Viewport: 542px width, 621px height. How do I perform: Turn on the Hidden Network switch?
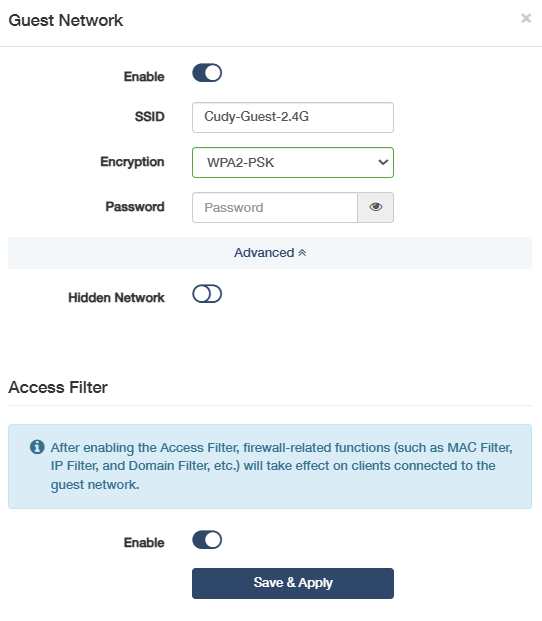click(x=207, y=294)
